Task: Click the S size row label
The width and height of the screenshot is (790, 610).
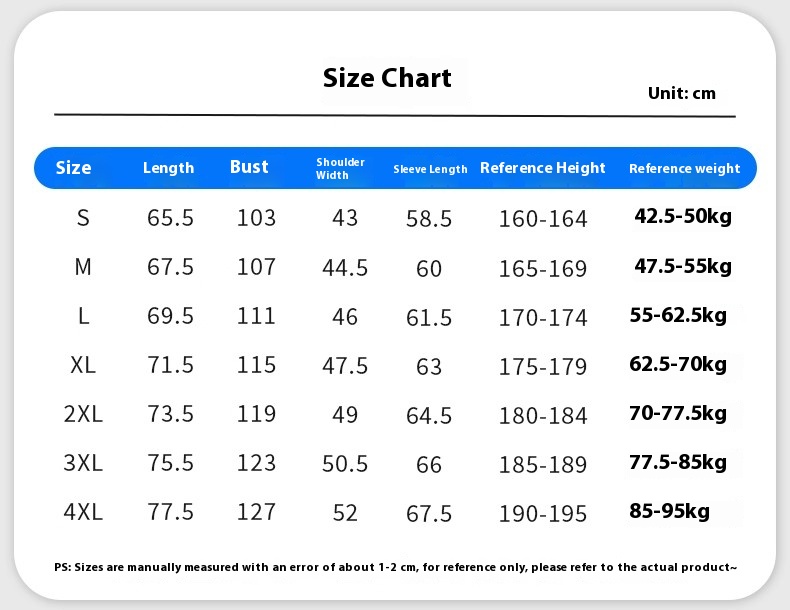Action: pos(83,217)
